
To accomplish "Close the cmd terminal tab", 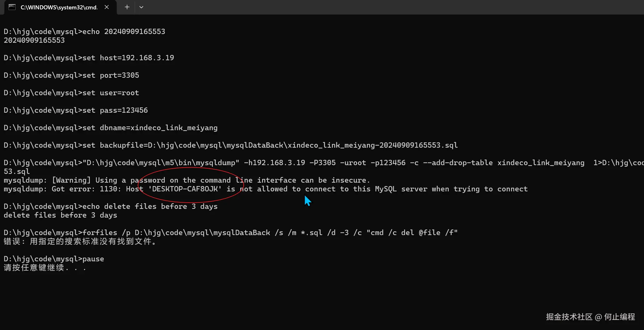I will pyautogui.click(x=107, y=7).
